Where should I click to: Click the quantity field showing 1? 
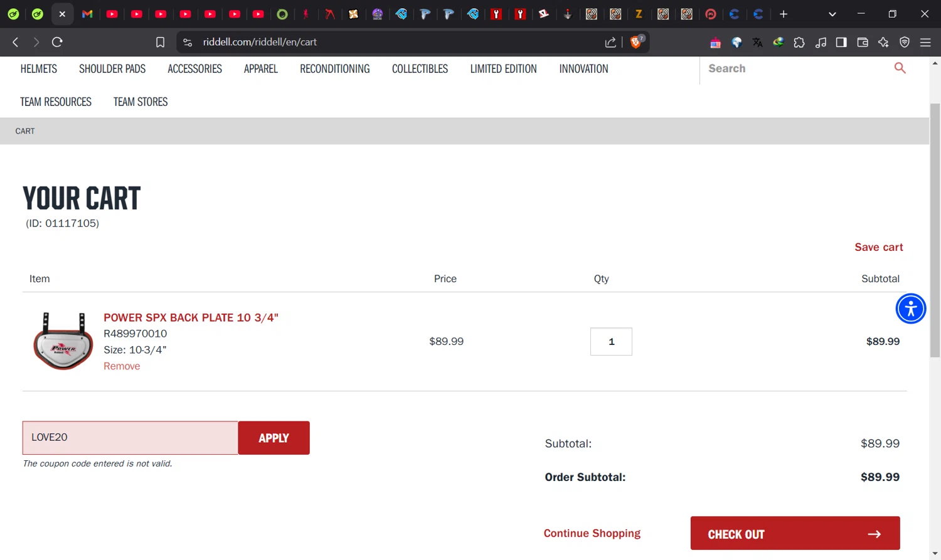611,342
